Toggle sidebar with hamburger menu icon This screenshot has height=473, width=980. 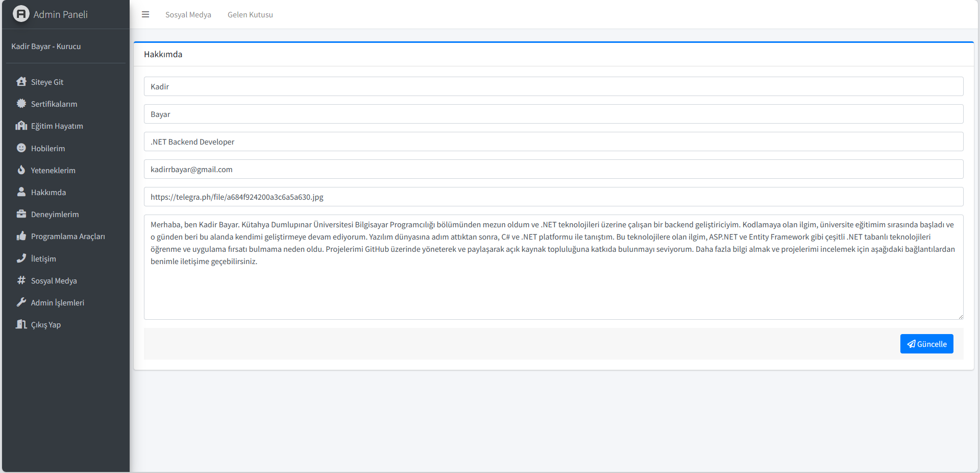145,14
